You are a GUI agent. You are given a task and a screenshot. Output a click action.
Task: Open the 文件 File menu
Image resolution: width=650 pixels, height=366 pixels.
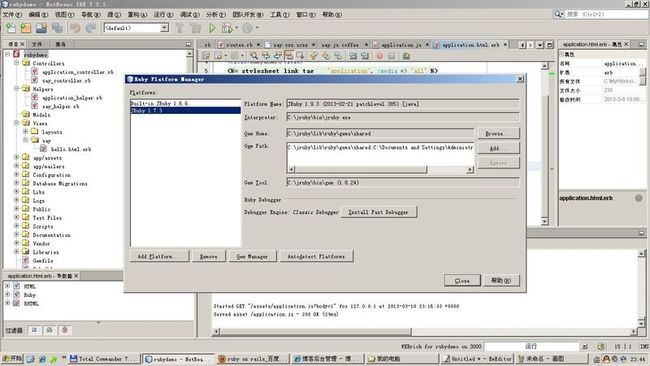(12, 15)
